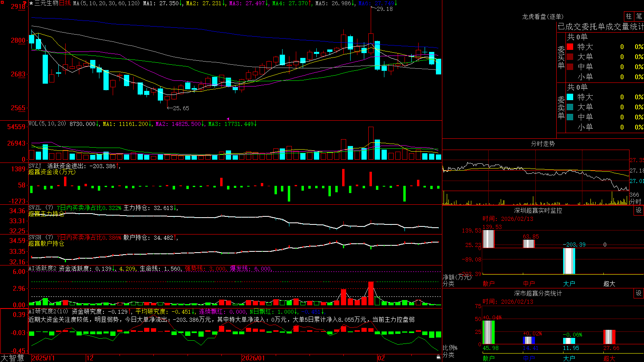Click the 分时走势 panel title
Screen dimensions: 644x362
click(543, 144)
